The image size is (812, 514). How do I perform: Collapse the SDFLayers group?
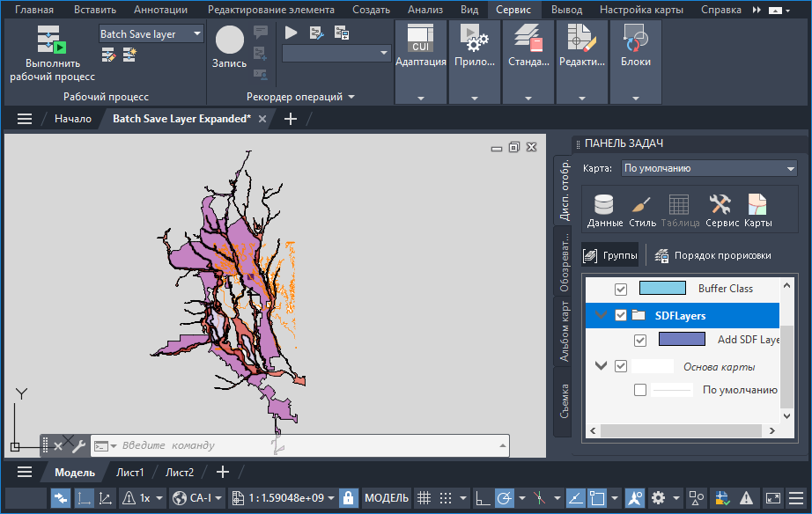pos(602,315)
